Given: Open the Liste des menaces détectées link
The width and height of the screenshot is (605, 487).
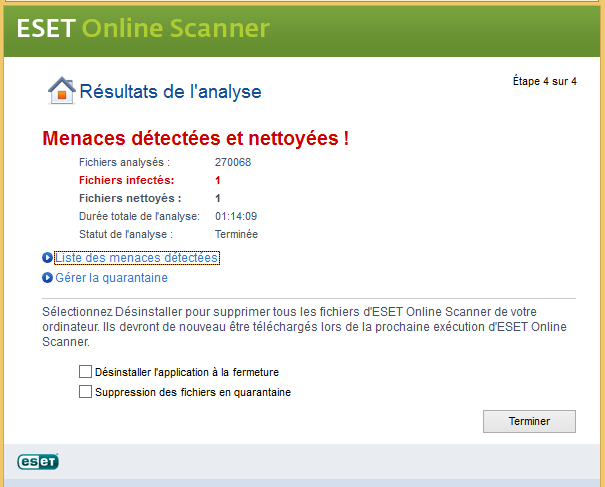Looking at the screenshot, I should 137,258.
